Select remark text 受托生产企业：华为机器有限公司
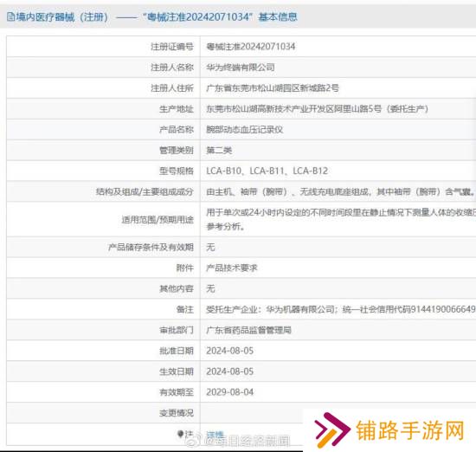 point(270,309)
